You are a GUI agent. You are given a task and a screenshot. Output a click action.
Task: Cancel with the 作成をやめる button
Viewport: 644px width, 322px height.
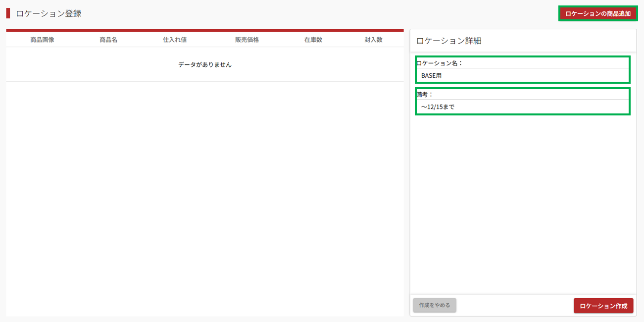(434, 305)
